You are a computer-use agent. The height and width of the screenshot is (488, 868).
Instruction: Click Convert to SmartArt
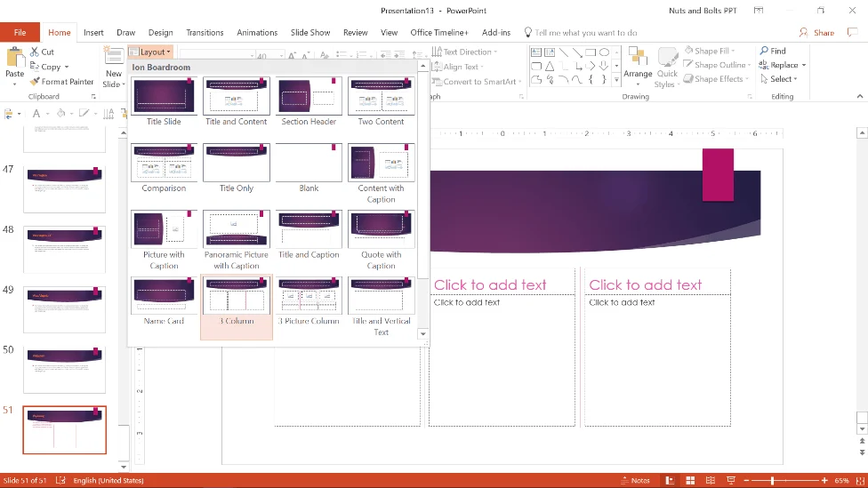[477, 82]
